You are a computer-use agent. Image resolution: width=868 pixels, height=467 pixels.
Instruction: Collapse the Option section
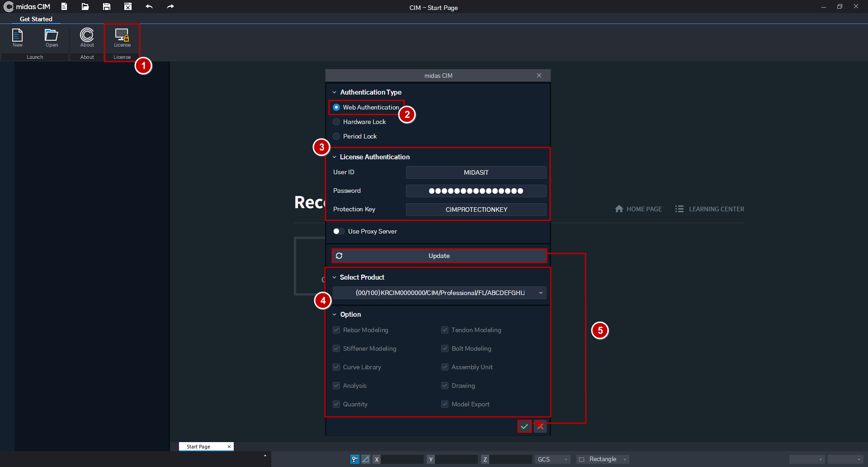click(x=335, y=315)
